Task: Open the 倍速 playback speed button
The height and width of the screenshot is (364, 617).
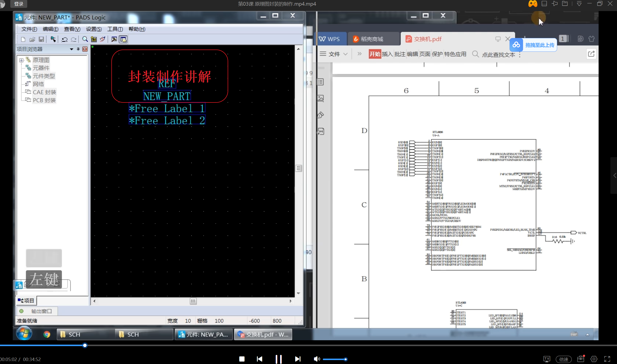Action: click(x=564, y=359)
